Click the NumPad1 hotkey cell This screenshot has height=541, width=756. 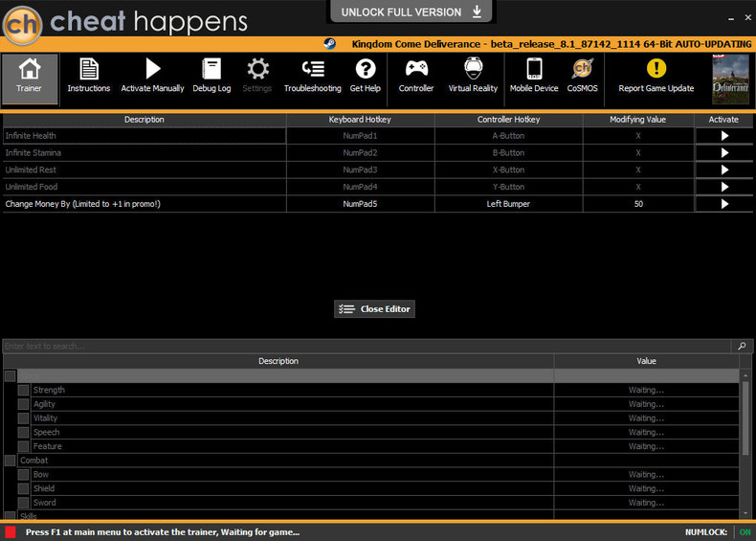[360, 136]
